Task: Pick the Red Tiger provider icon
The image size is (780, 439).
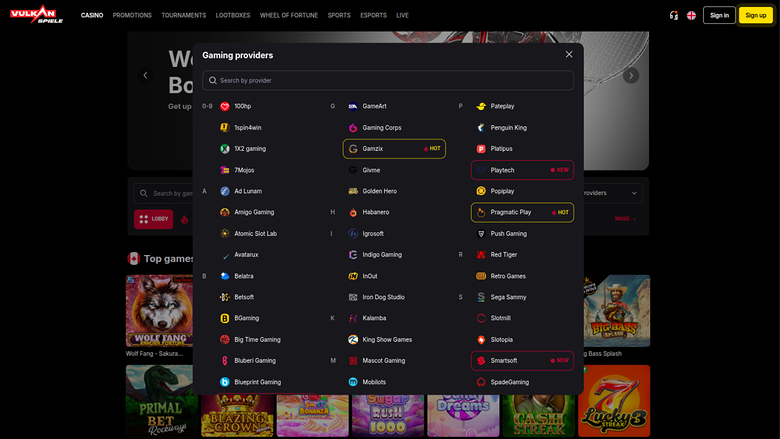Action: pyautogui.click(x=481, y=255)
